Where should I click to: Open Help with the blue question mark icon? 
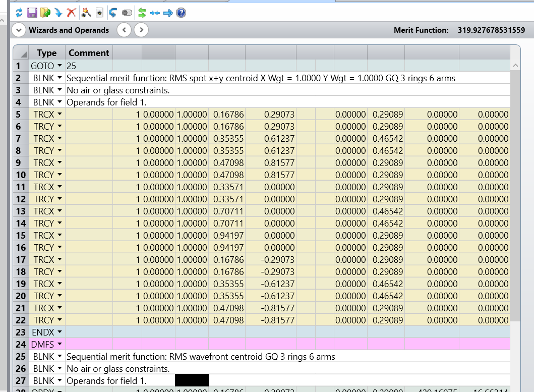pos(181,13)
